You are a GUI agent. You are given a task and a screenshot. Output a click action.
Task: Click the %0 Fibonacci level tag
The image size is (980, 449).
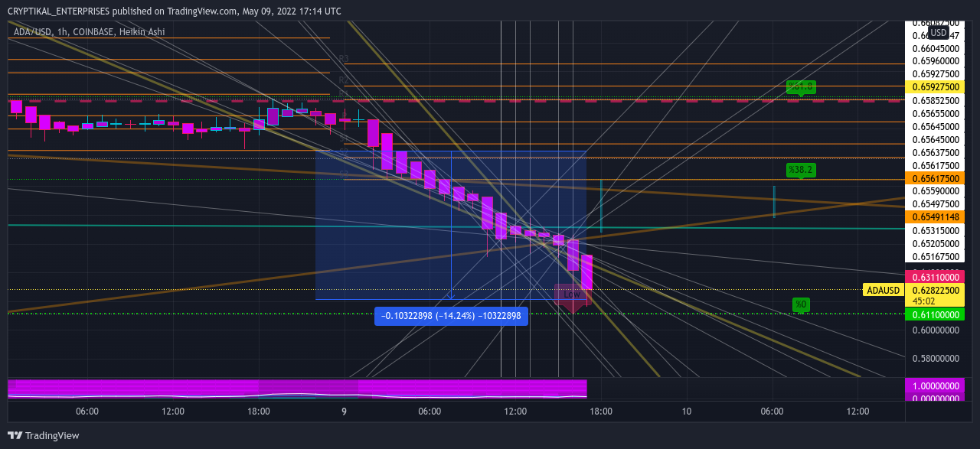tap(801, 304)
